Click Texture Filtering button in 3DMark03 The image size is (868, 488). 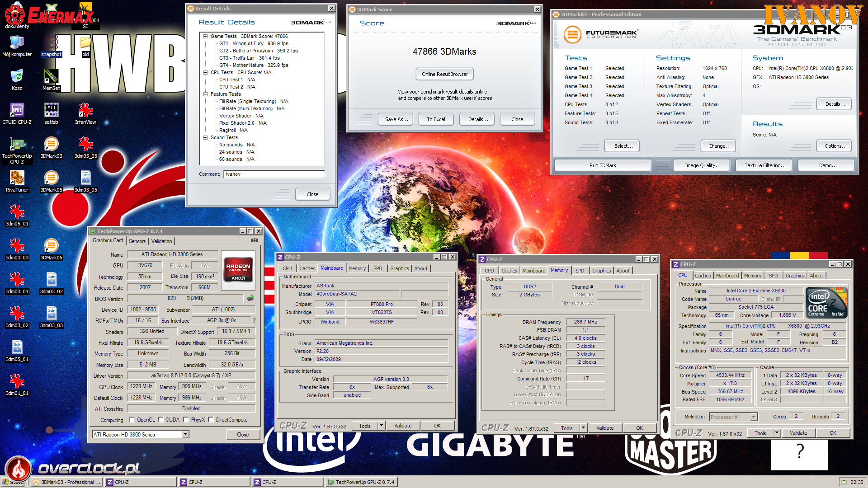pos(765,165)
